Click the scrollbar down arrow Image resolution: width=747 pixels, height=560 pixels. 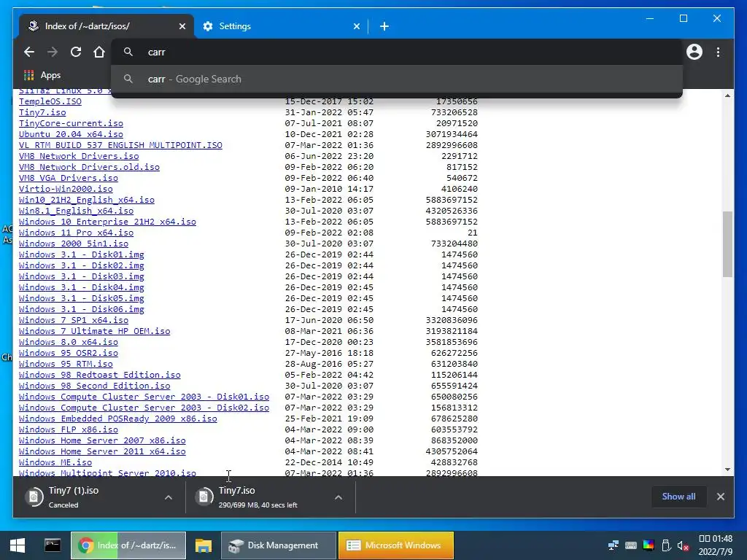(x=727, y=470)
